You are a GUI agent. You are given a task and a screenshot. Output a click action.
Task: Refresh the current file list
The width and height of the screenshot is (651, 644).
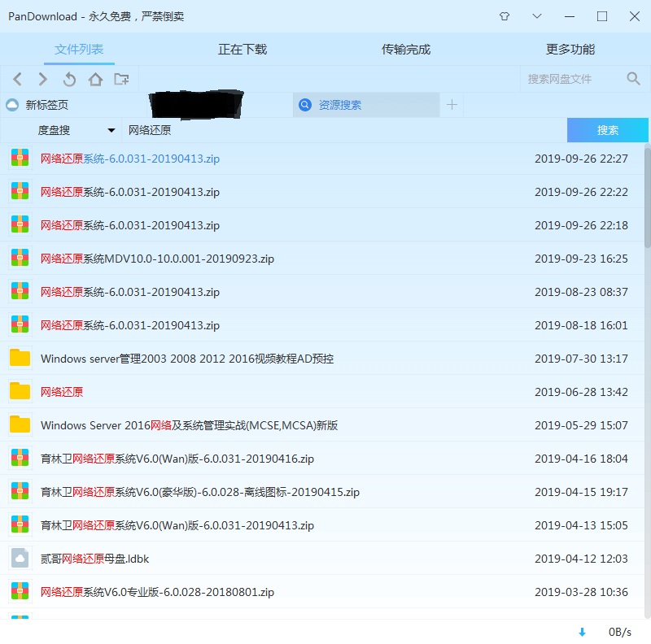click(x=69, y=79)
